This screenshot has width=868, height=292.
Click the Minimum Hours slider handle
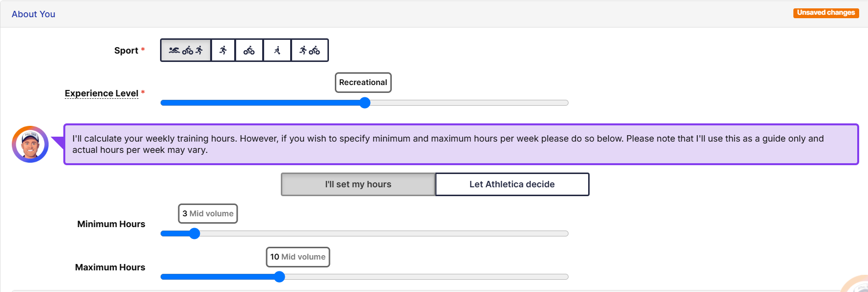click(194, 234)
